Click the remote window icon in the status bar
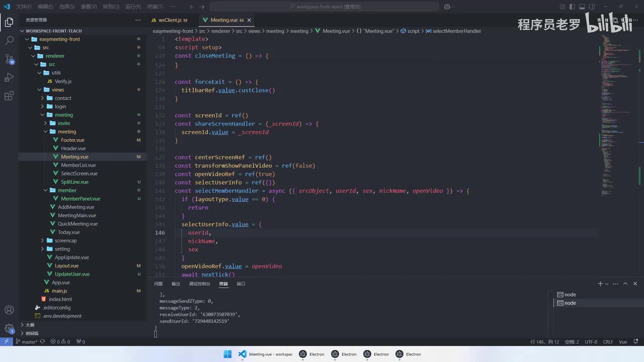The width and height of the screenshot is (644, 362). point(6,342)
